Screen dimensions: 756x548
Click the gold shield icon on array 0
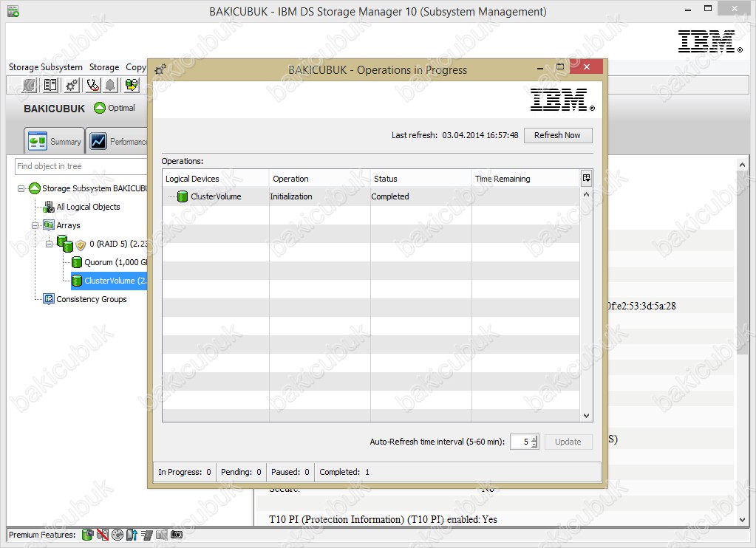click(x=81, y=245)
